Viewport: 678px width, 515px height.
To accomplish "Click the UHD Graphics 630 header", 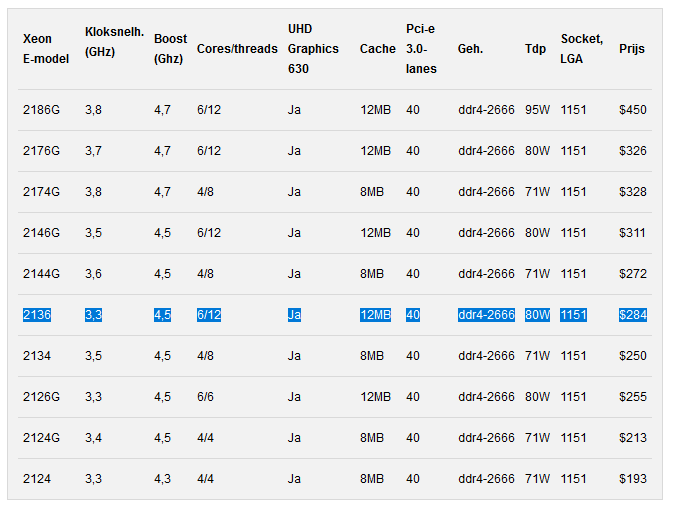I will [313, 48].
